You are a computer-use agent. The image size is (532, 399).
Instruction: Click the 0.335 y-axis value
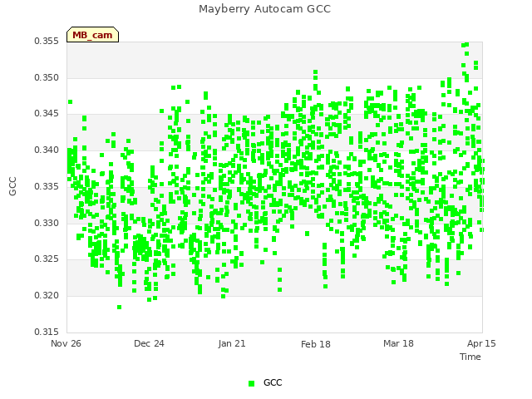(x=47, y=186)
